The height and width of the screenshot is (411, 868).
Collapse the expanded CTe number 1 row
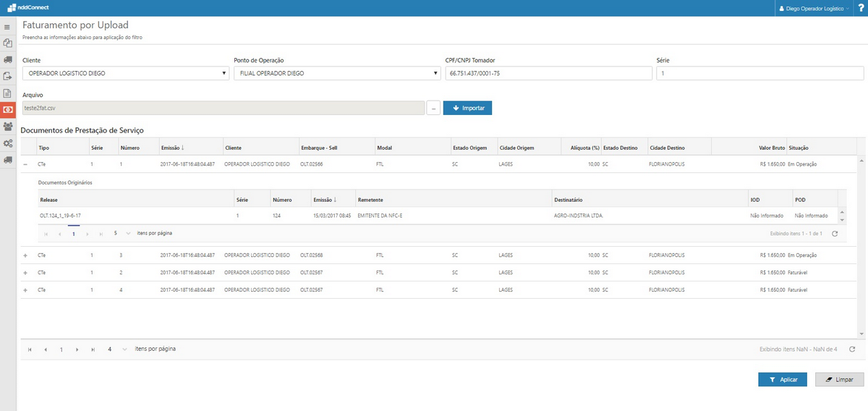[x=26, y=164]
